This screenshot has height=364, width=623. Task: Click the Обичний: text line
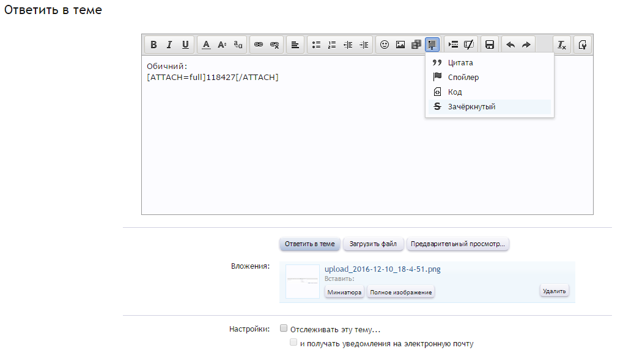167,67
